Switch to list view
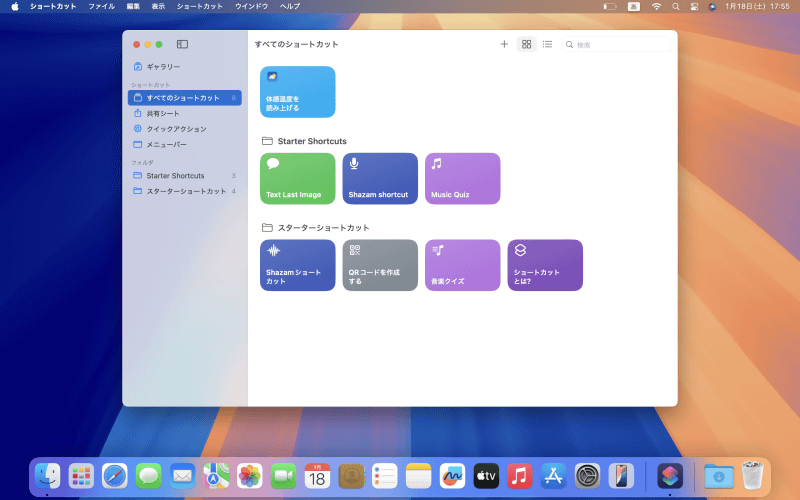Viewport: 800px width, 500px height. point(547,44)
